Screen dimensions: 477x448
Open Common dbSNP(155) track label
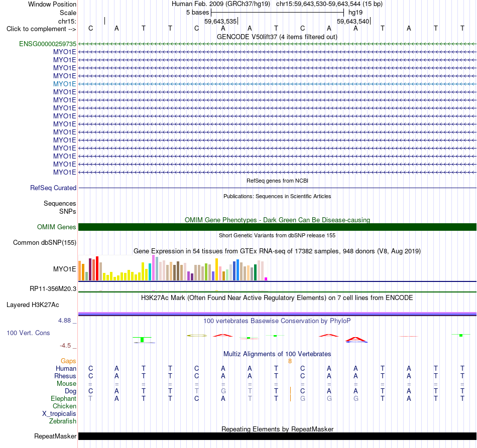[44, 242]
